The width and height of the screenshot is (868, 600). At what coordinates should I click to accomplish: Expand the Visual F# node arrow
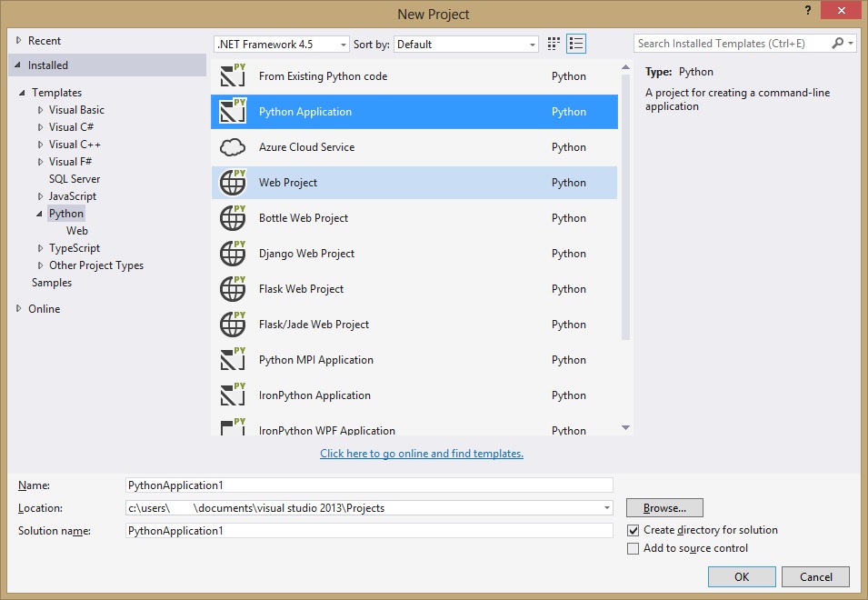[40, 162]
